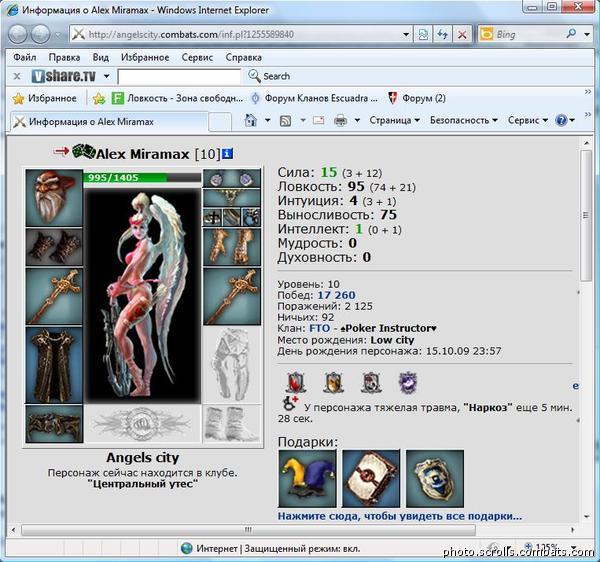Open the Ловкость - Зона свободн... favorite link
Screen dimensions: 600x562
click(177, 99)
